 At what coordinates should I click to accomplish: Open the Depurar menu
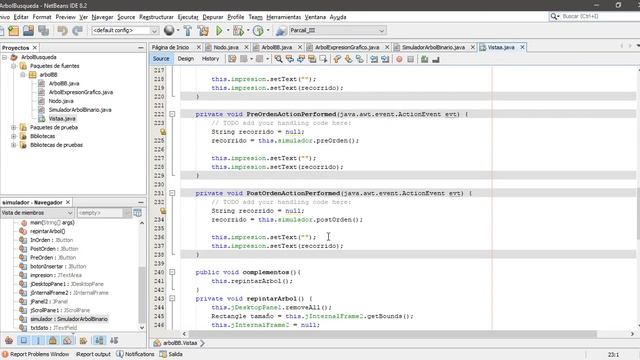pyautogui.click(x=213, y=17)
